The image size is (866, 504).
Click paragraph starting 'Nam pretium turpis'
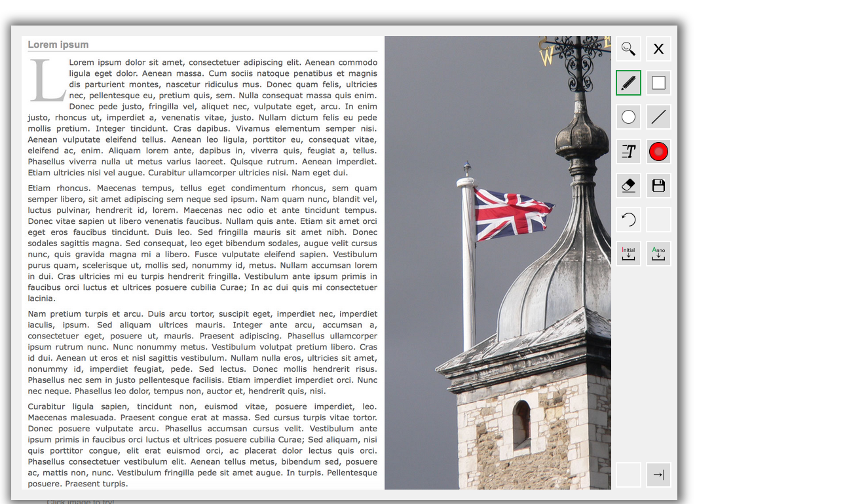click(202, 352)
